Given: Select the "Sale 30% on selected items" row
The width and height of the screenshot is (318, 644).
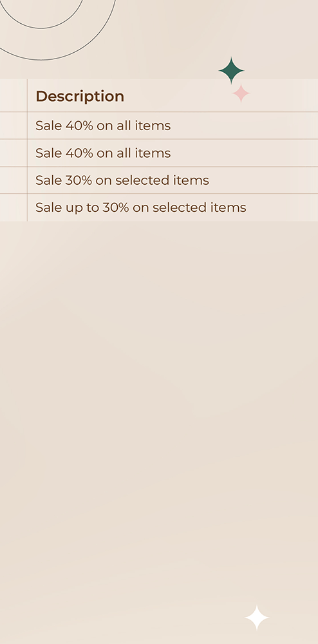Looking at the screenshot, I should coord(173,180).
